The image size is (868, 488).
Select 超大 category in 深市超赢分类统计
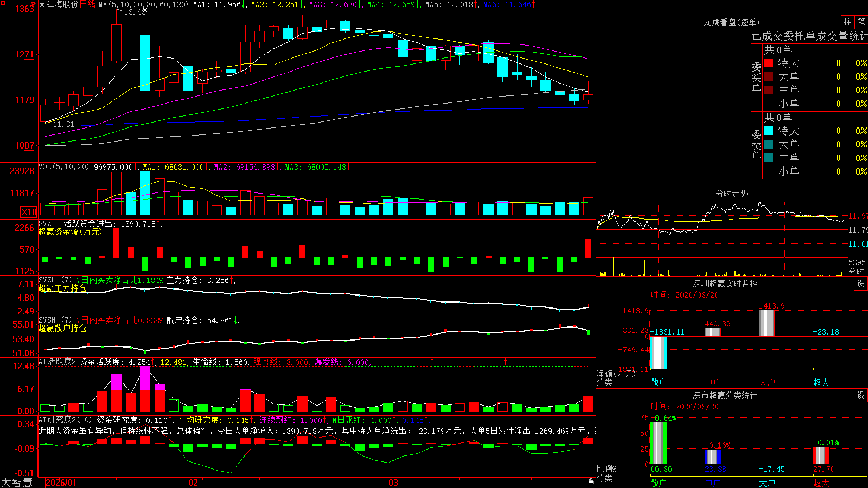(821, 483)
